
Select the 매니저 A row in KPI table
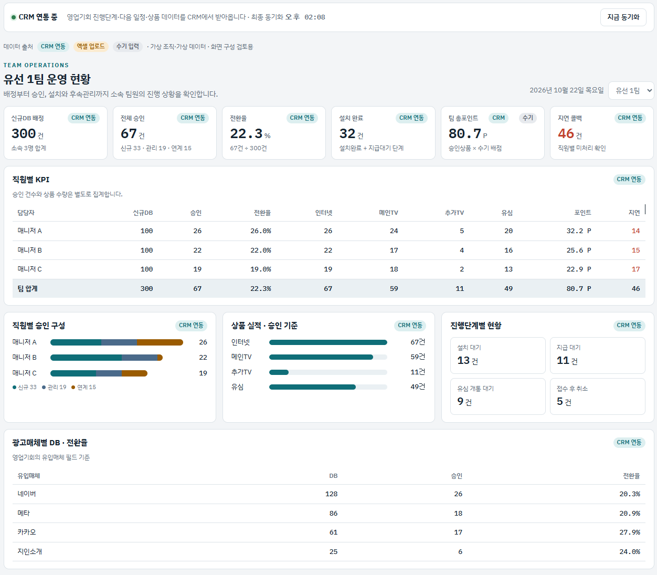(329, 231)
